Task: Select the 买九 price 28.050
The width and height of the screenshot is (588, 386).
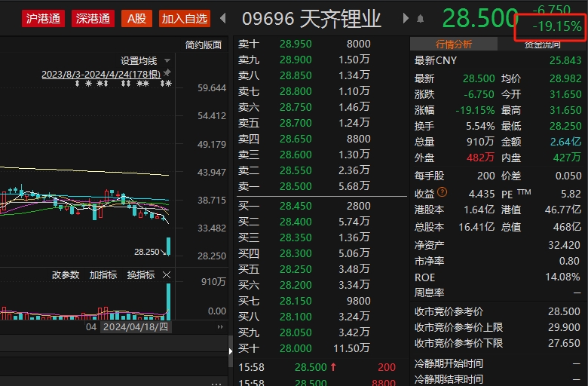Action: [x=296, y=332]
